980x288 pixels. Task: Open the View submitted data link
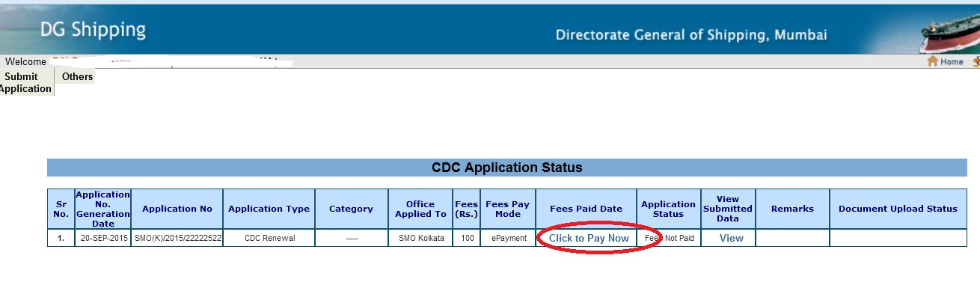pos(731,238)
